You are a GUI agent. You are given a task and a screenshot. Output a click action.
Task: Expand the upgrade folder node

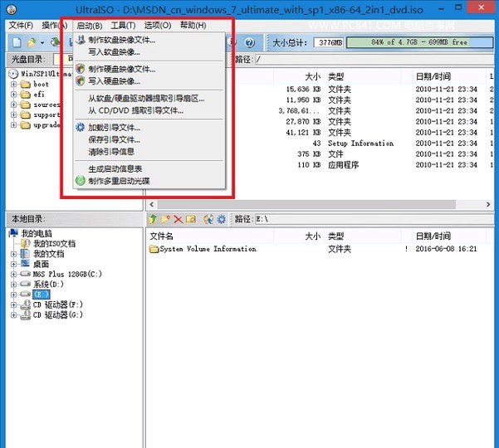tap(13, 125)
